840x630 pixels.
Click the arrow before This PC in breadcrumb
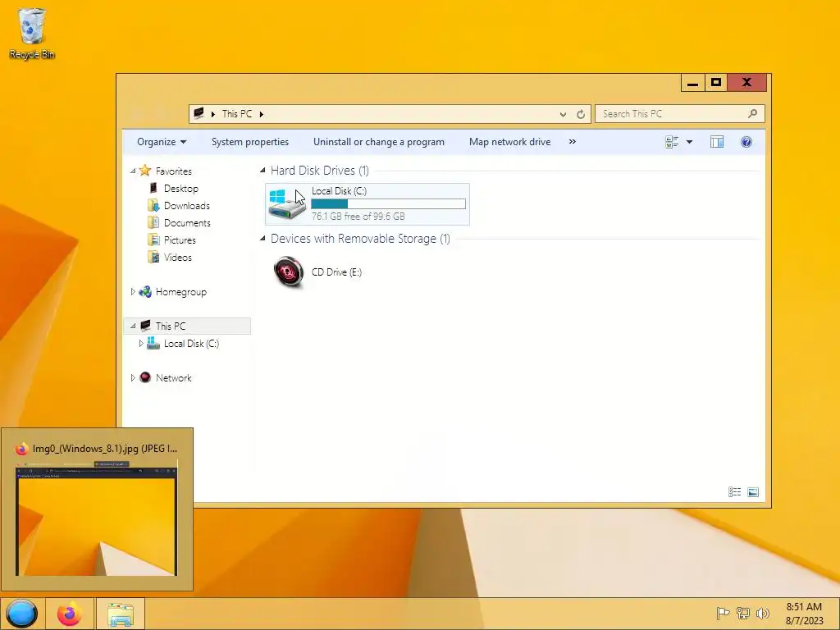213,114
